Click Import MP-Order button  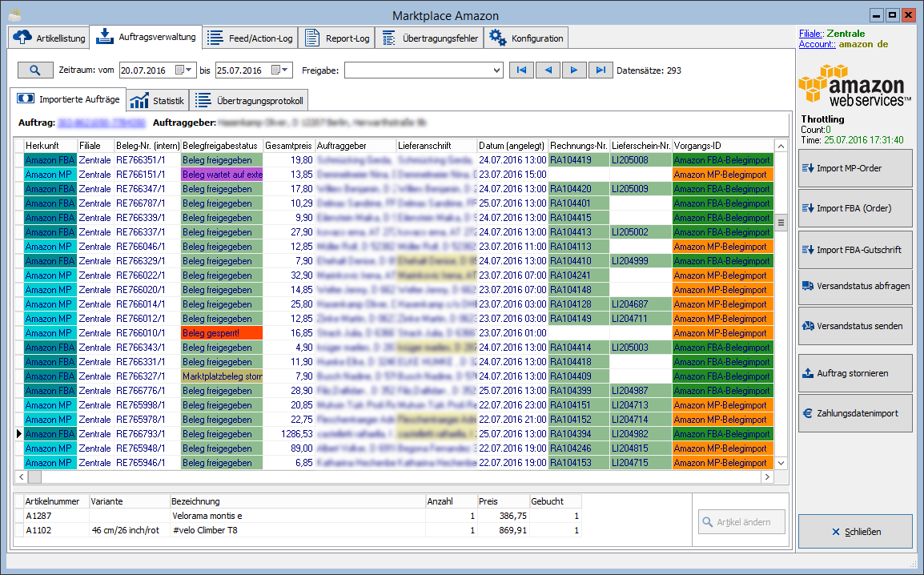855,168
